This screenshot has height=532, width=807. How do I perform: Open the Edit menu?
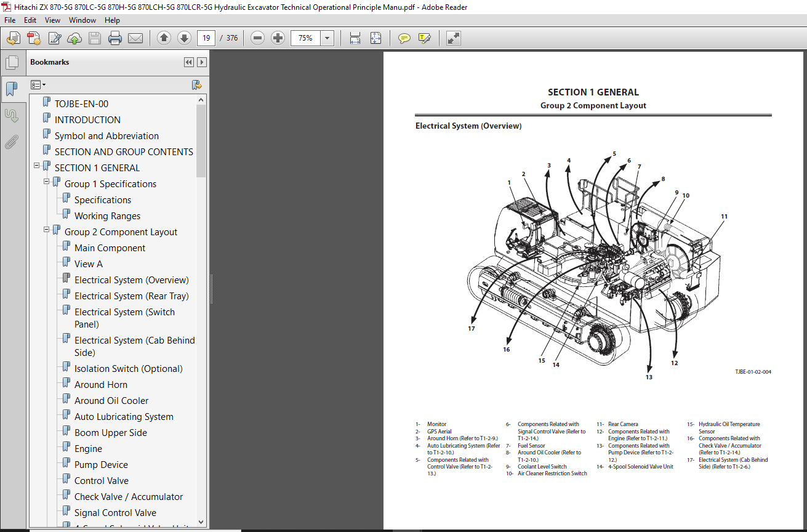(30, 20)
